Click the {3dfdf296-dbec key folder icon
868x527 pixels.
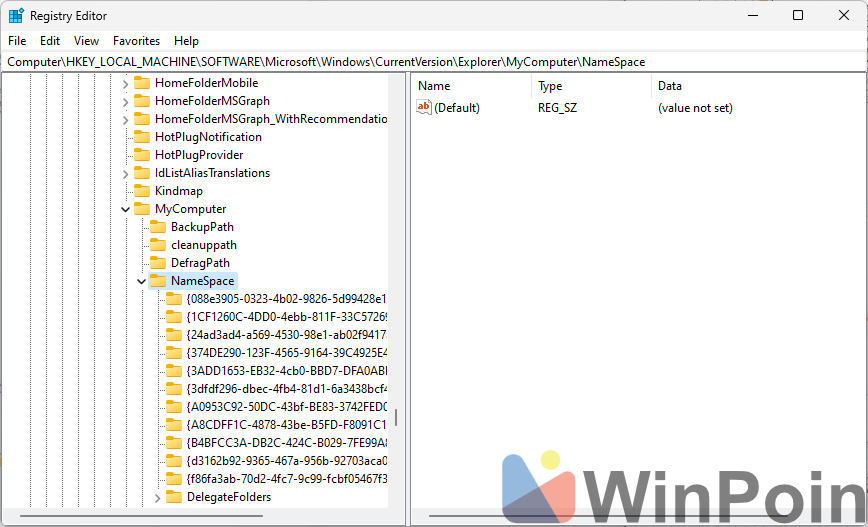[x=174, y=389]
